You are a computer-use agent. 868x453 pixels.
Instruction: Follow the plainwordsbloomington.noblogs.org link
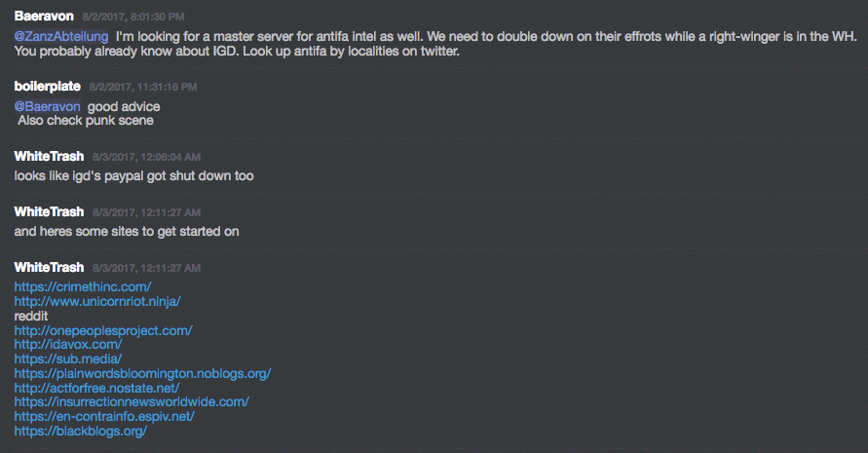point(142,373)
